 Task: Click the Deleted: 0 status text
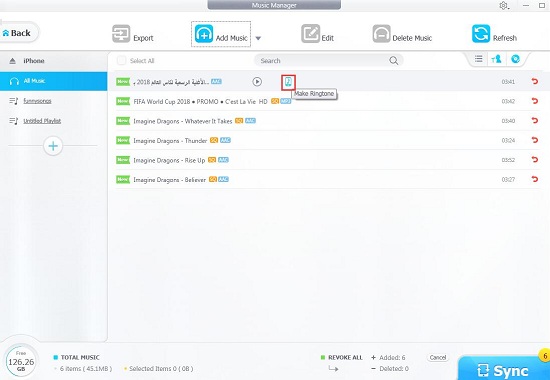[x=394, y=369]
